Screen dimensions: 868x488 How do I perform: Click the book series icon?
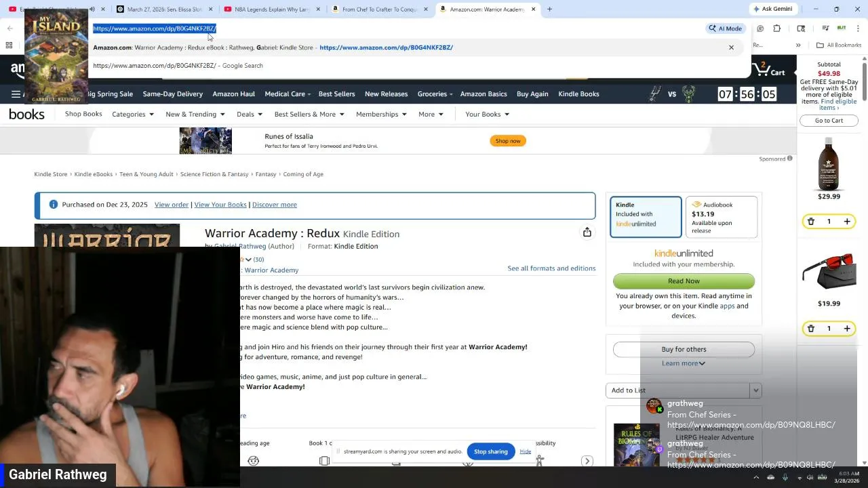[324, 461]
